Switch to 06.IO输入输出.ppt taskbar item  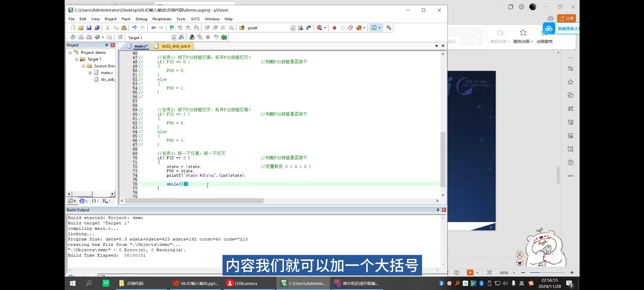click(195, 283)
